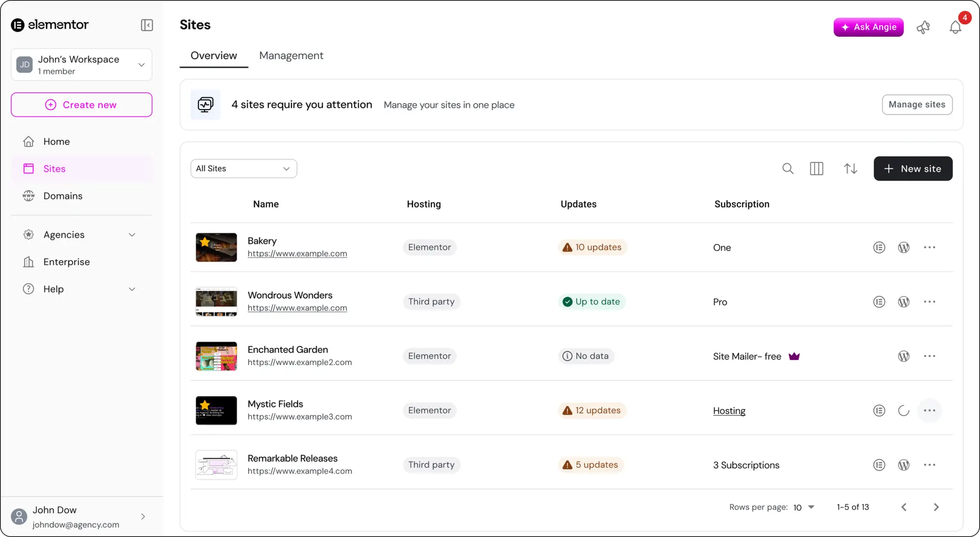Screen dimensions: 980x537
Task: Open WordPress icon for Remarkable Releases
Action: click(903, 465)
